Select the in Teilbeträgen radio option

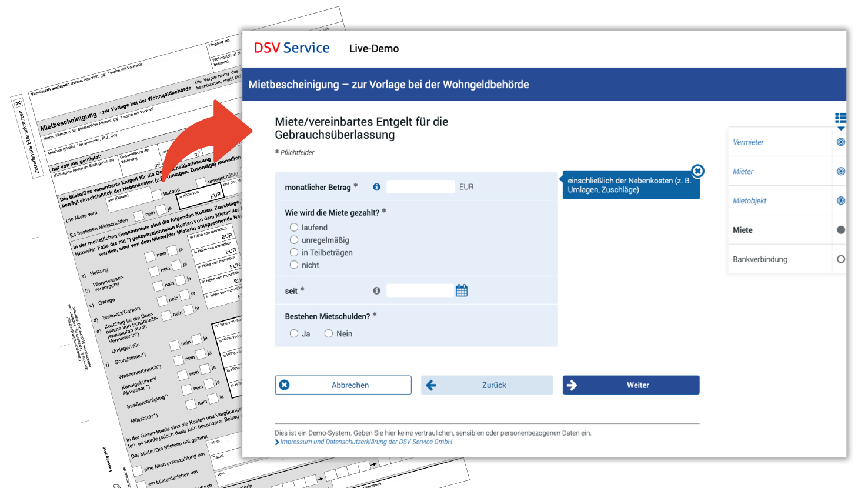pyautogui.click(x=294, y=252)
